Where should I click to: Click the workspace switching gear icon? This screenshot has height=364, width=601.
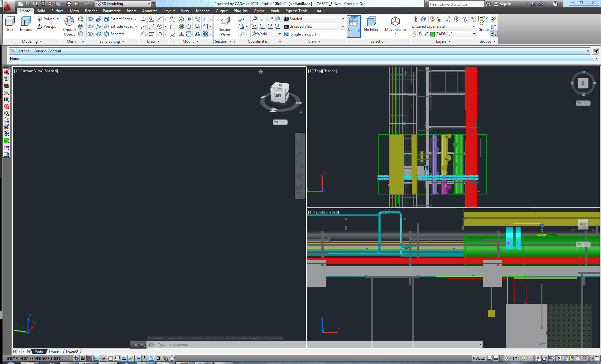[x=538, y=358]
